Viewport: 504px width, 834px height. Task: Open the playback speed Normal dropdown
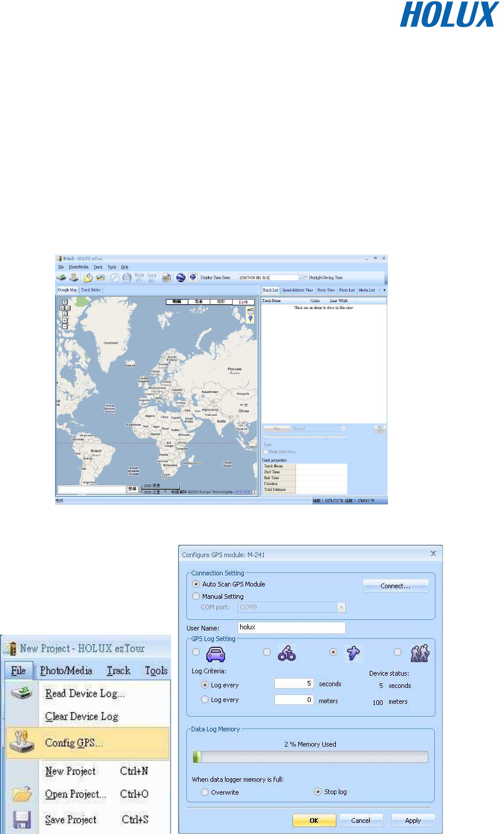[x=343, y=429]
